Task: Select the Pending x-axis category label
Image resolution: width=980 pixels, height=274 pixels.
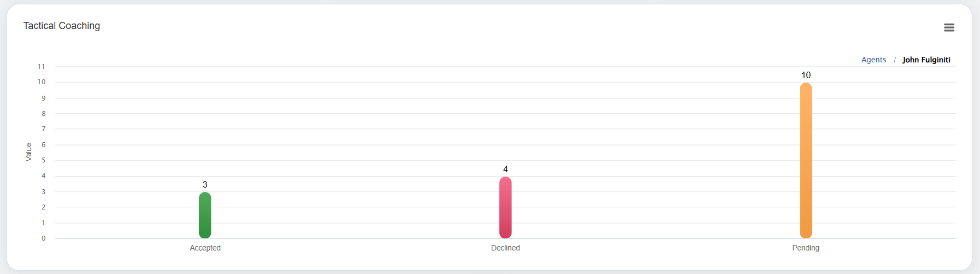Action: [x=806, y=248]
